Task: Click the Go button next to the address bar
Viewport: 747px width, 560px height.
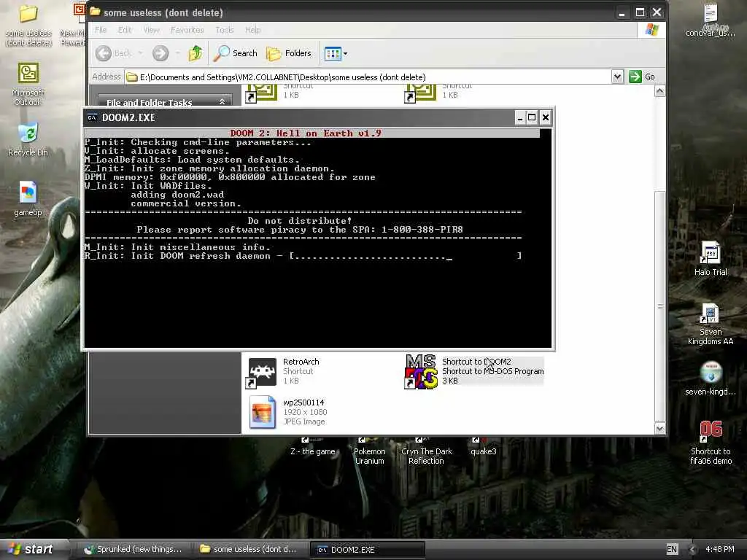Action: [x=642, y=77]
